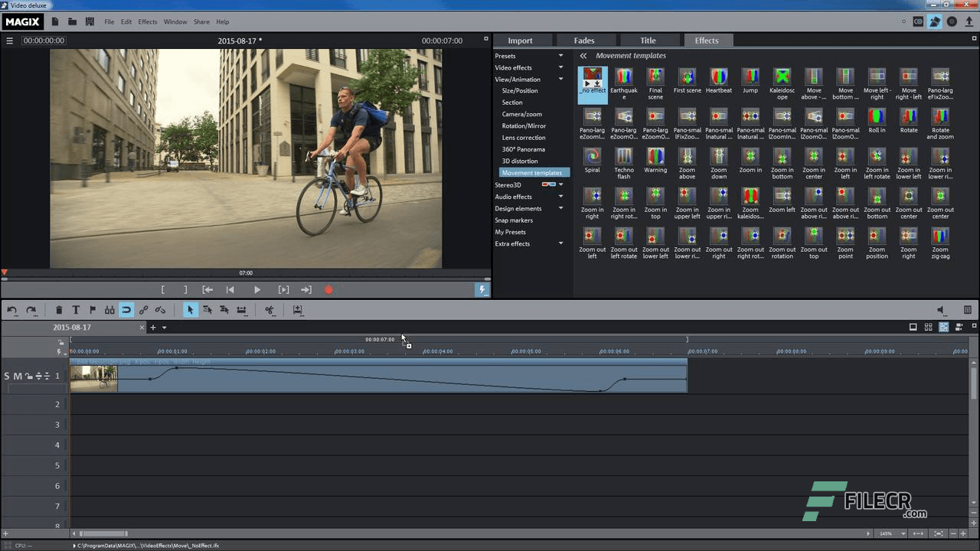
Task: Collapse the View/Animation section
Action: [x=560, y=79]
